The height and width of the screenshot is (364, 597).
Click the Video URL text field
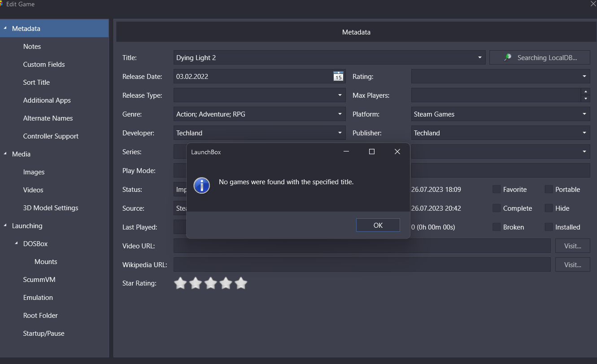[362, 246]
